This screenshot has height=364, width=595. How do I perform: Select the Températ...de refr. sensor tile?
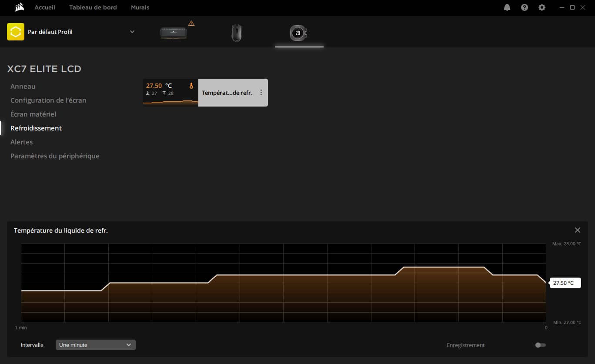(205, 93)
